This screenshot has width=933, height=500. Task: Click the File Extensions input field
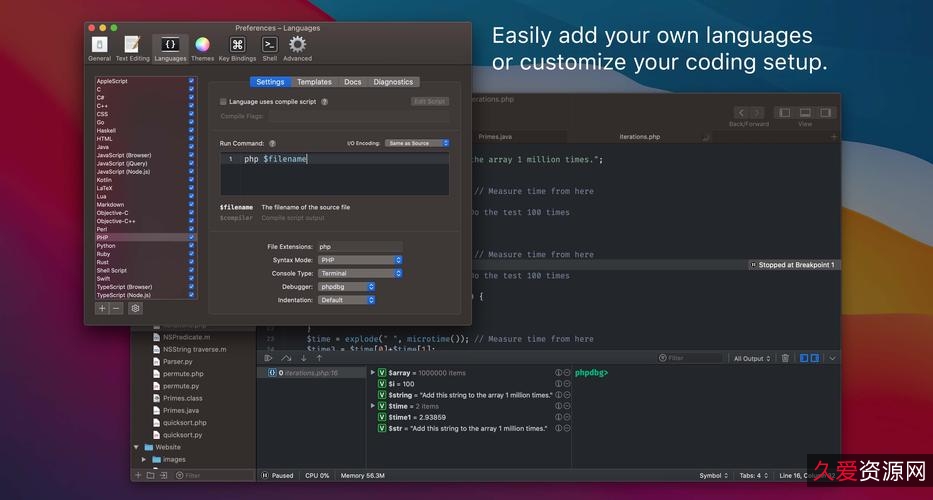click(359, 246)
